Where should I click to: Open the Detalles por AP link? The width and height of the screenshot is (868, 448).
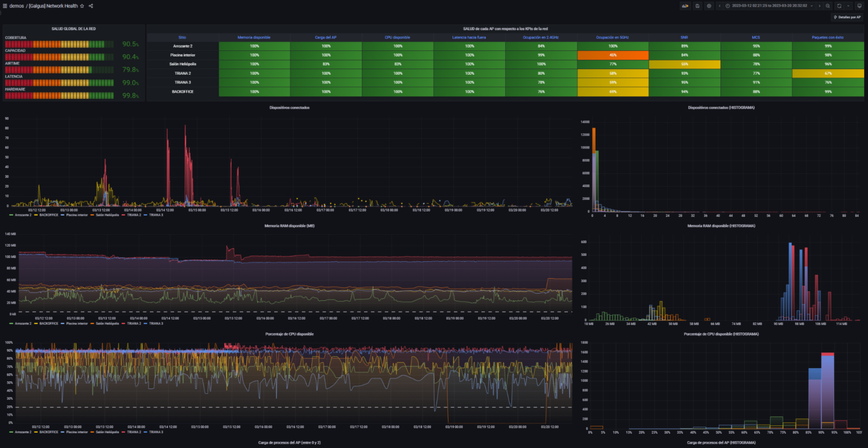(x=848, y=17)
